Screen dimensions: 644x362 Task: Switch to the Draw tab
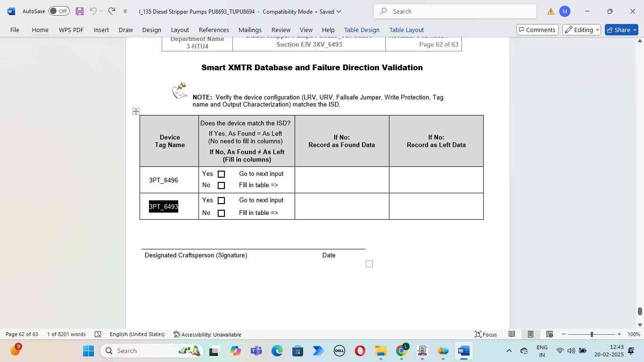tap(125, 30)
